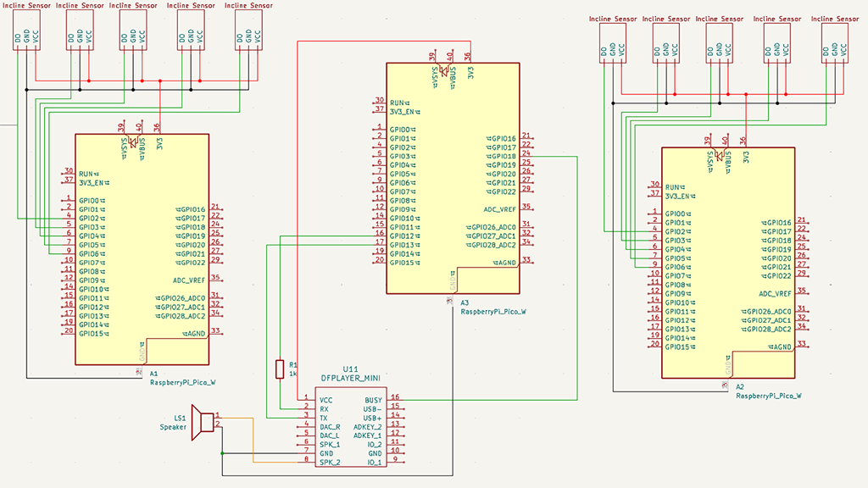The height and width of the screenshot is (488, 868).
Task: Select the USB- pin on DFPlayer Mini
Action: pyautogui.click(x=373, y=409)
